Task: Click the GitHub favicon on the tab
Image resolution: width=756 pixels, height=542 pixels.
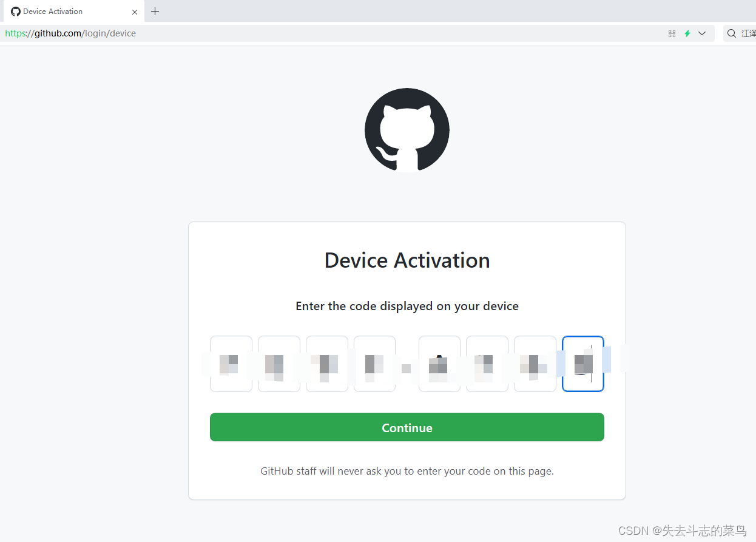Action: click(x=16, y=12)
